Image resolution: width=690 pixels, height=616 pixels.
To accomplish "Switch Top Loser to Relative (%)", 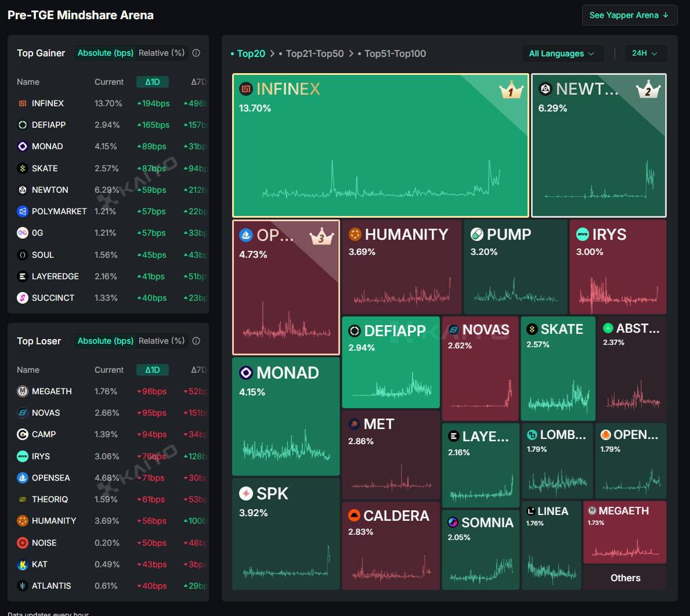I will pos(161,341).
